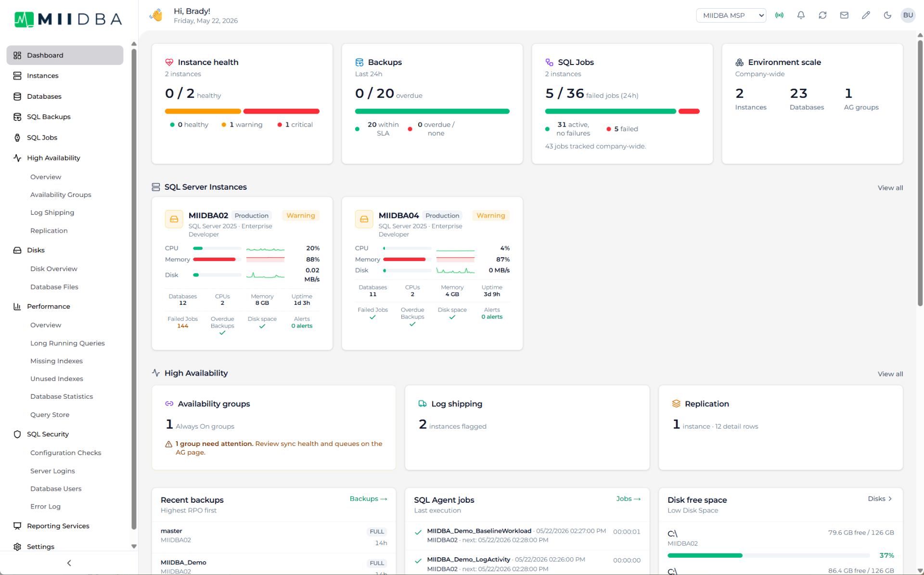This screenshot has width=924, height=575.
Task: Click the MIIDBA02 server icon
Action: pos(174,219)
